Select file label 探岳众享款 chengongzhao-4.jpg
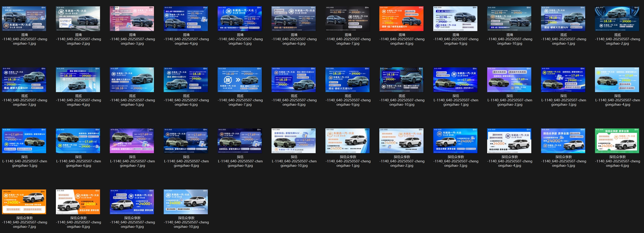 point(509,161)
